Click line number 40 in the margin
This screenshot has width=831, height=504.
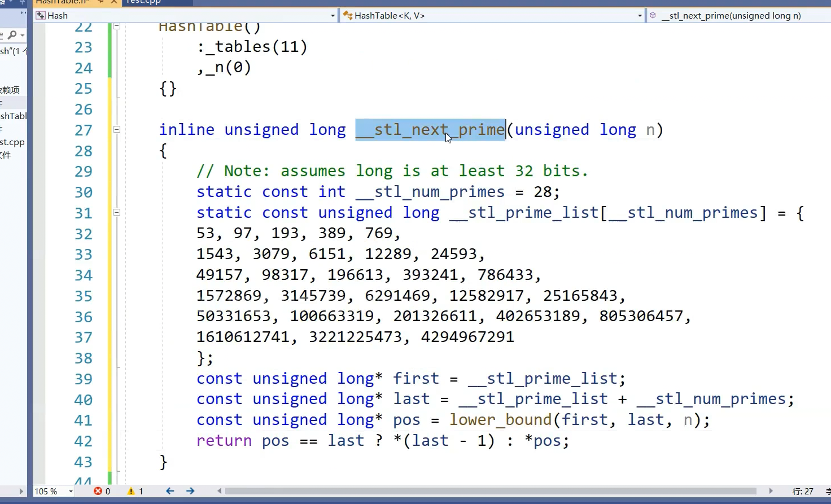(x=84, y=400)
